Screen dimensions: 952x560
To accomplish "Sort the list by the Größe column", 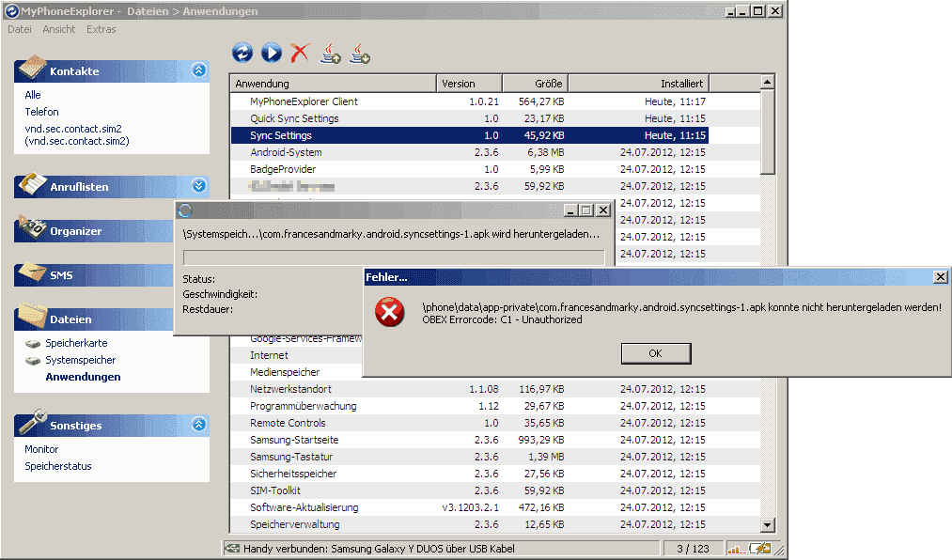I will [x=535, y=83].
